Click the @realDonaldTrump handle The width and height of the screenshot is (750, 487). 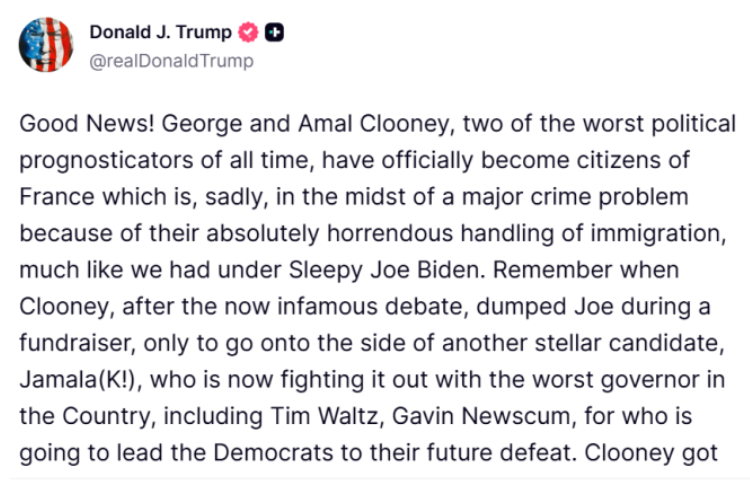pos(171,61)
